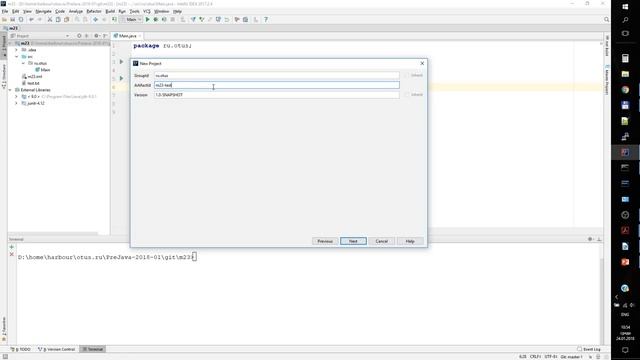The height and width of the screenshot is (360, 640).
Task: Open the VCS menu
Action: [147, 11]
